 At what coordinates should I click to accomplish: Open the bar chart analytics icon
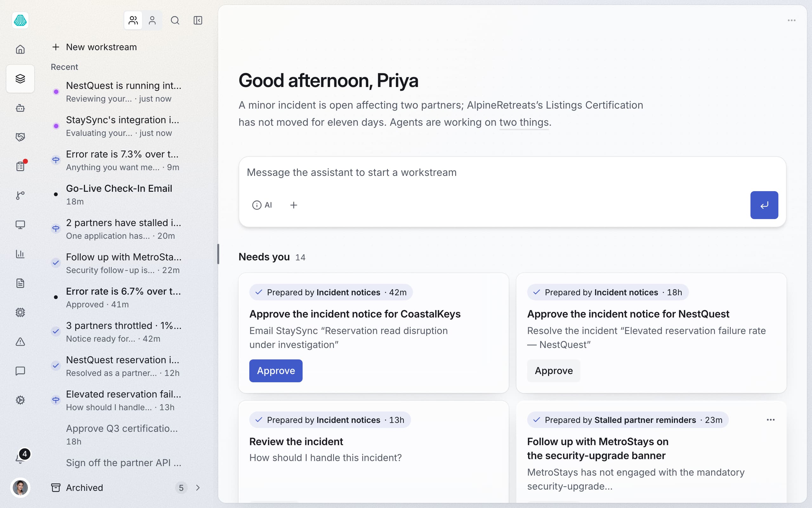20,254
